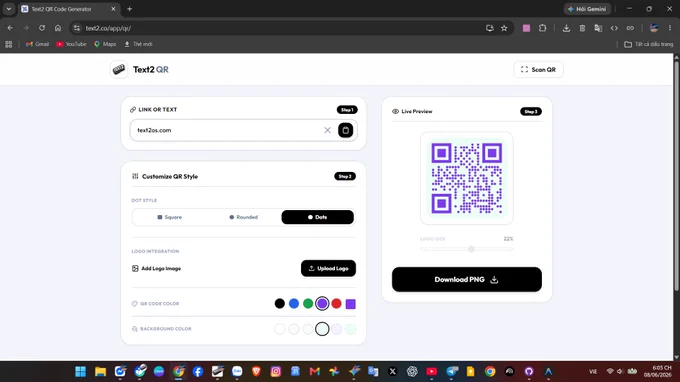Viewport: 680px width, 382px height.
Task: Click the browser back arrow
Action: [x=10, y=28]
